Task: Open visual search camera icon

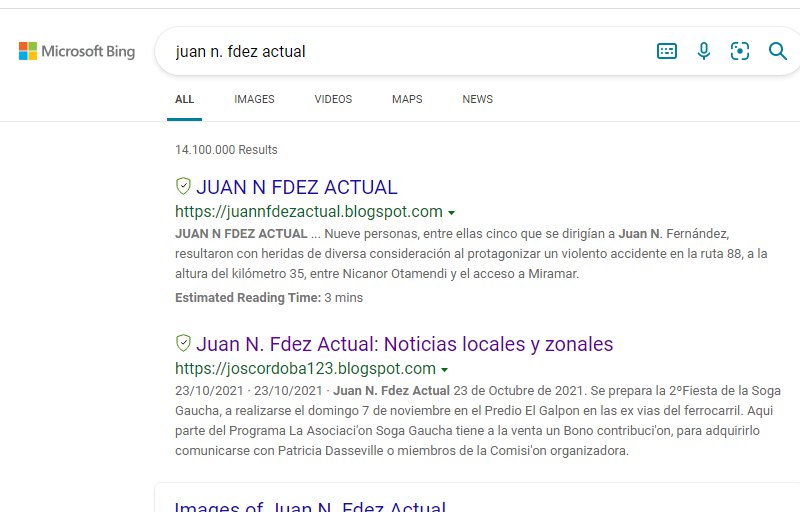Action: (x=740, y=51)
